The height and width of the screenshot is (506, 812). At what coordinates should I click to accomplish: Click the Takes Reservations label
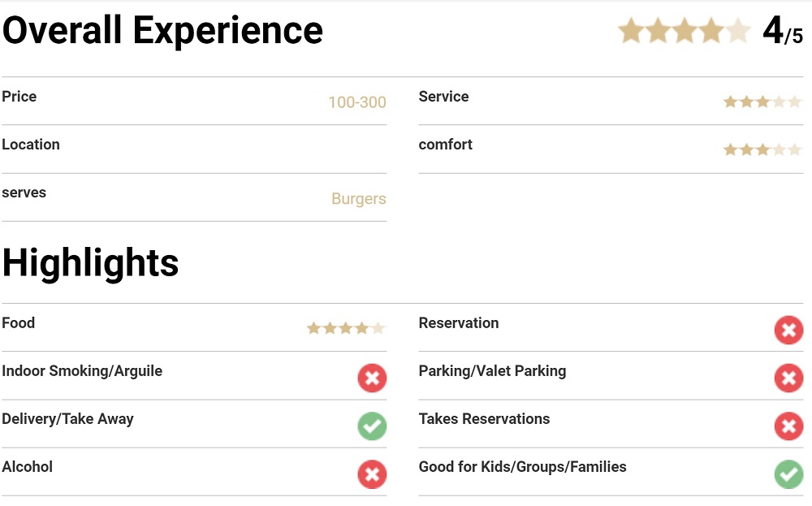point(484,419)
